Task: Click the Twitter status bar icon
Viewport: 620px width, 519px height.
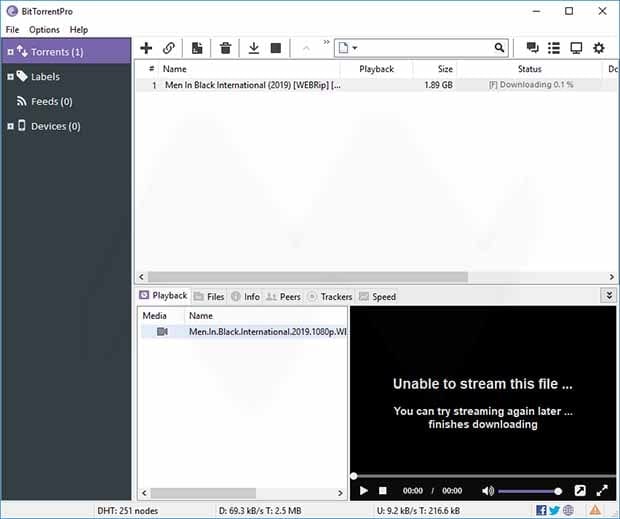Action: pos(554,510)
